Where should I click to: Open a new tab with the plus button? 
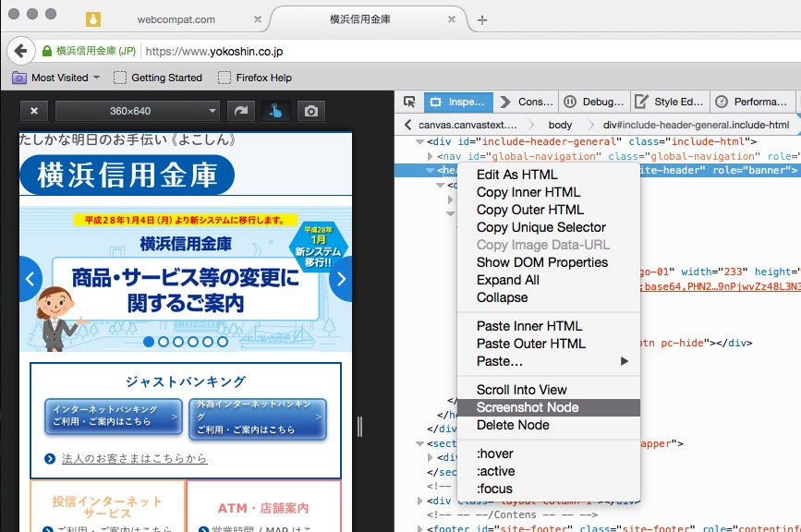pos(481,20)
